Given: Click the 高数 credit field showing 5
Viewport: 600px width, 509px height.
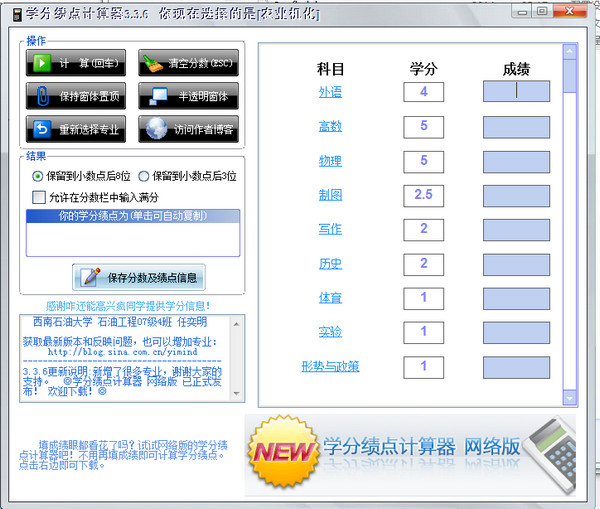Looking at the screenshot, I should point(424,127).
